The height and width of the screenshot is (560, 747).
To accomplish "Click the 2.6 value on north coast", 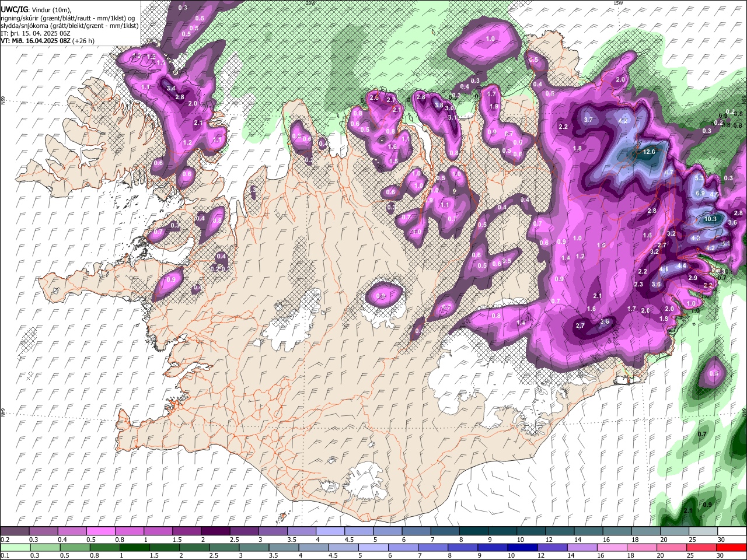I will pos(374,98).
